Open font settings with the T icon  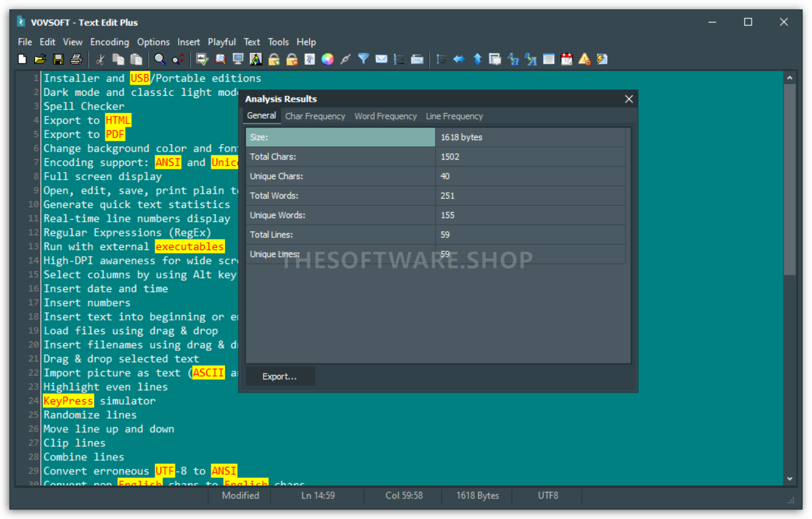(x=310, y=59)
